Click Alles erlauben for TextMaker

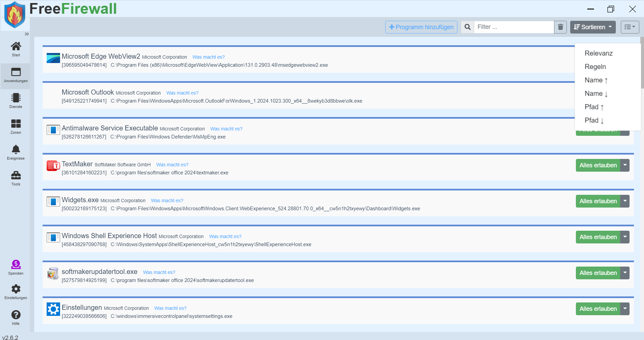pyautogui.click(x=598, y=165)
